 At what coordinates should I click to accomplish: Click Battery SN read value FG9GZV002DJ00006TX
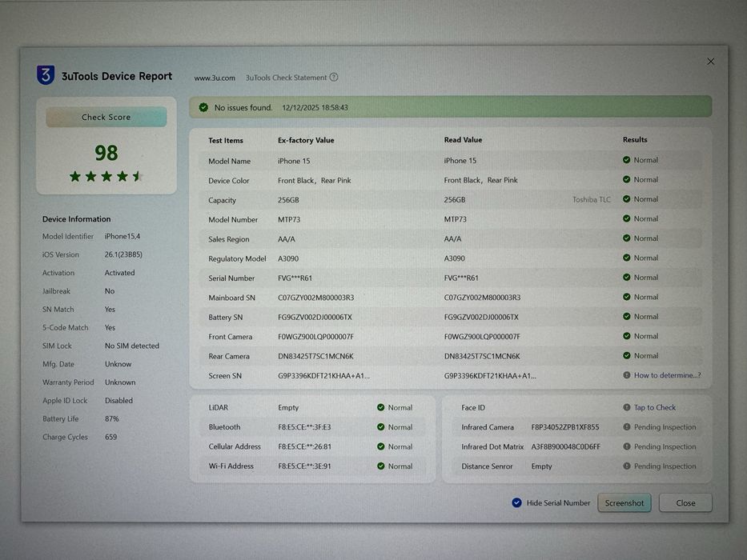point(481,317)
